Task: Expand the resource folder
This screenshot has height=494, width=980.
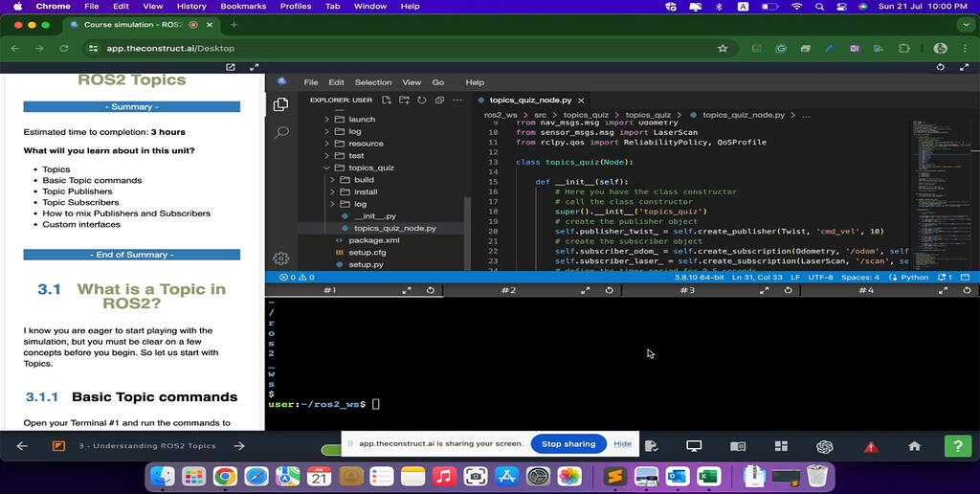Action: point(366,144)
